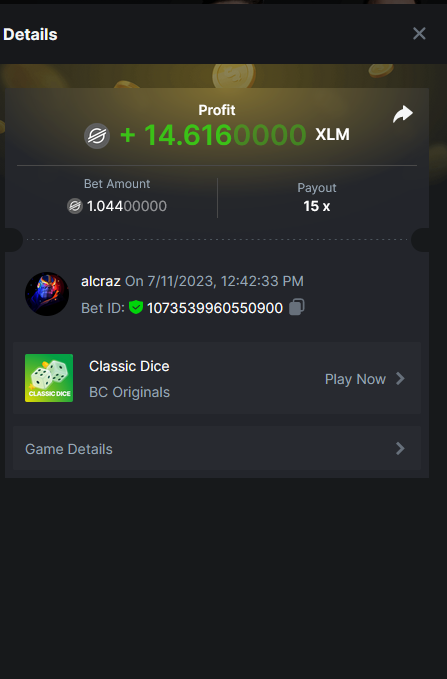Click the profit amount +14.6160000
Viewport: 447px width, 679px height.
(213, 135)
